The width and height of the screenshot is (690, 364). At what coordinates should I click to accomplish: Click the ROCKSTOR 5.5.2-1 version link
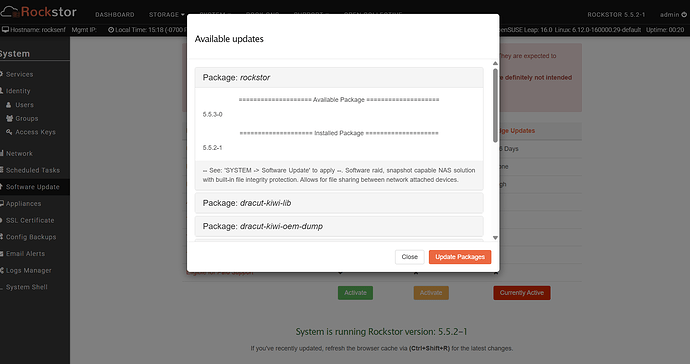(616, 15)
